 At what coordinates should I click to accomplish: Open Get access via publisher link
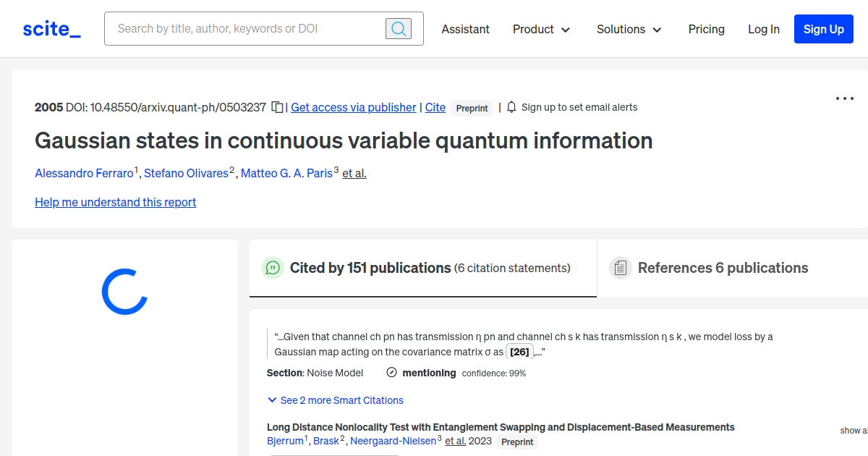coord(353,107)
